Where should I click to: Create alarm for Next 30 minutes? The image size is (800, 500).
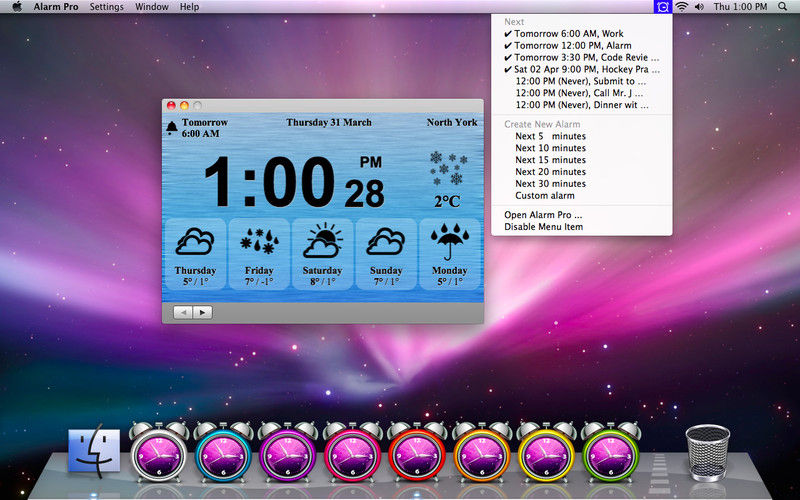pyautogui.click(x=582, y=184)
